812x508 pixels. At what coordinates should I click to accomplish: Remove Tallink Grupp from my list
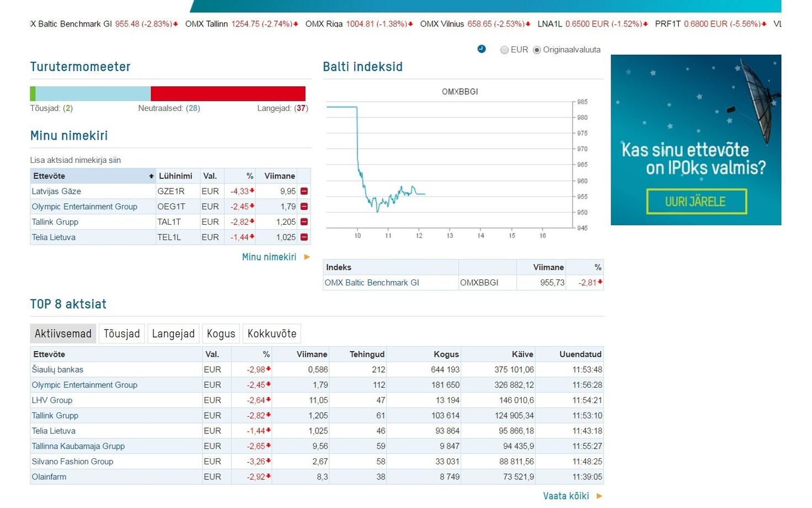coord(304,222)
